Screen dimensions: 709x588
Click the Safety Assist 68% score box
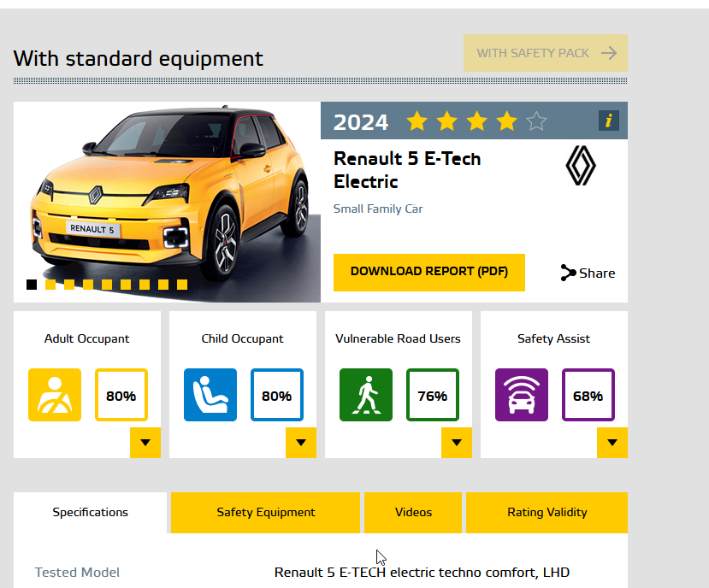pos(588,395)
